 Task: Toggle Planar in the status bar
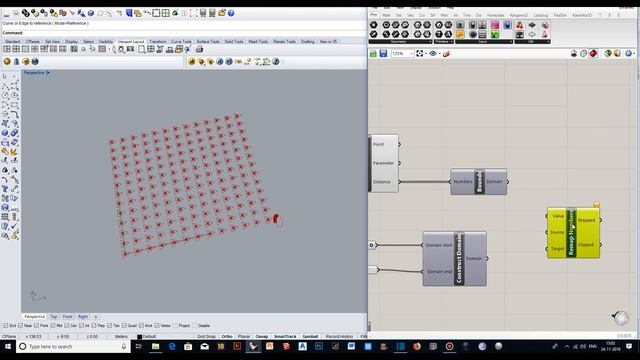[x=244, y=337]
